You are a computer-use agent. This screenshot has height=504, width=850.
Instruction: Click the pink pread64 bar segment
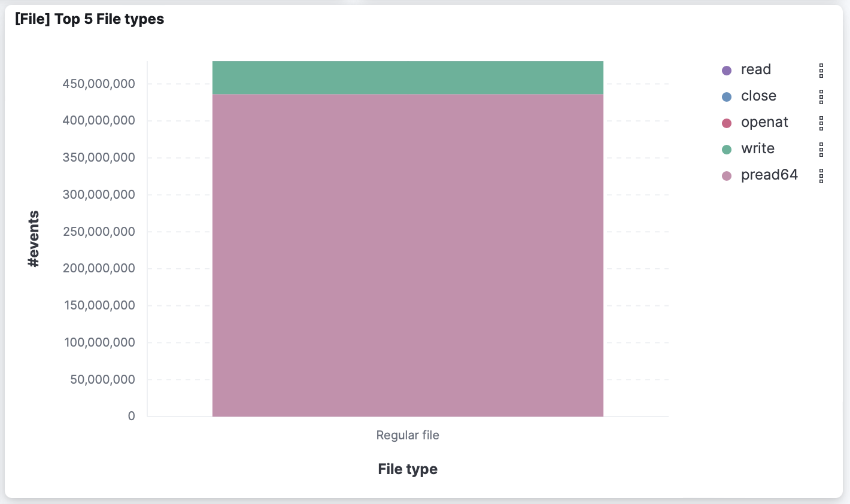[408, 255]
